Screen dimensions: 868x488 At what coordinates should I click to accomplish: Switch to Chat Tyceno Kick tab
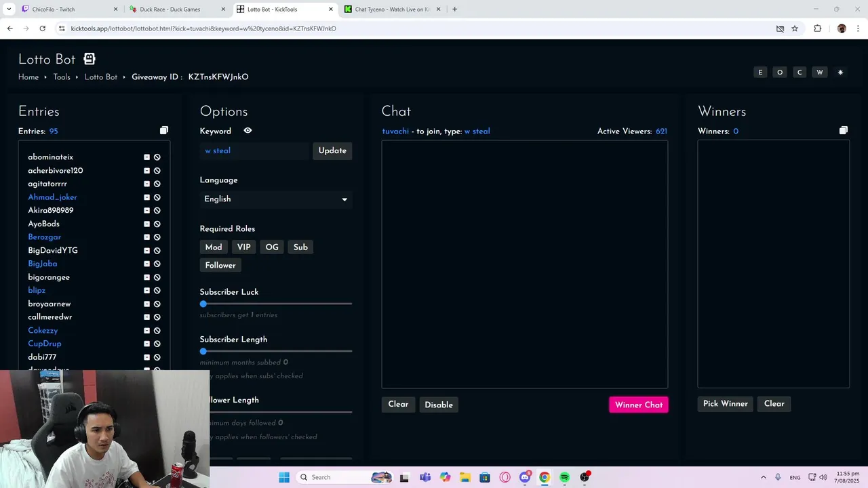[x=392, y=9]
